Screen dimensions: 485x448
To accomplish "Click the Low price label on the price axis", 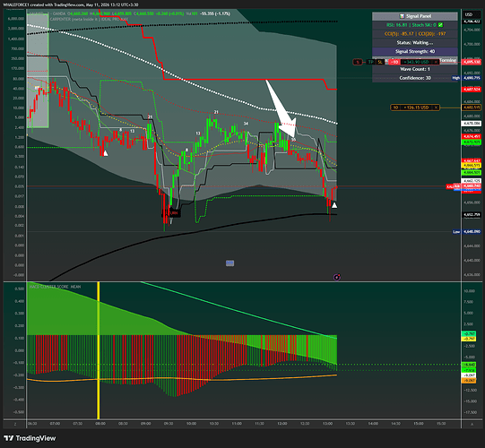I will [456, 231].
